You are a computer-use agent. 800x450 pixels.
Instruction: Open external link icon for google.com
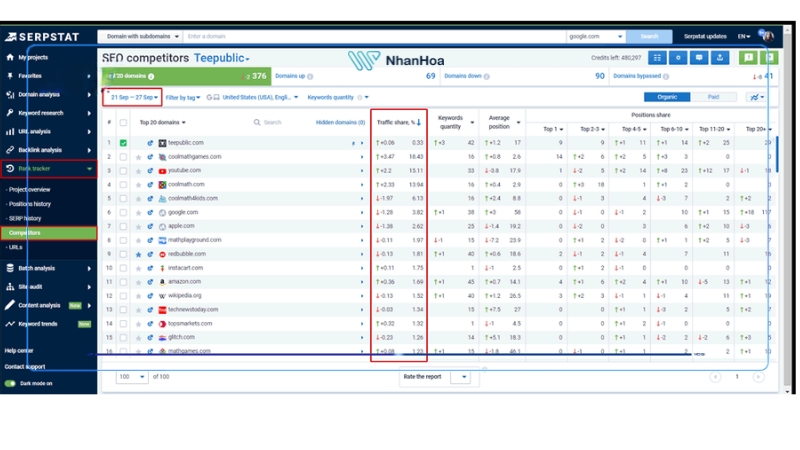coord(150,213)
